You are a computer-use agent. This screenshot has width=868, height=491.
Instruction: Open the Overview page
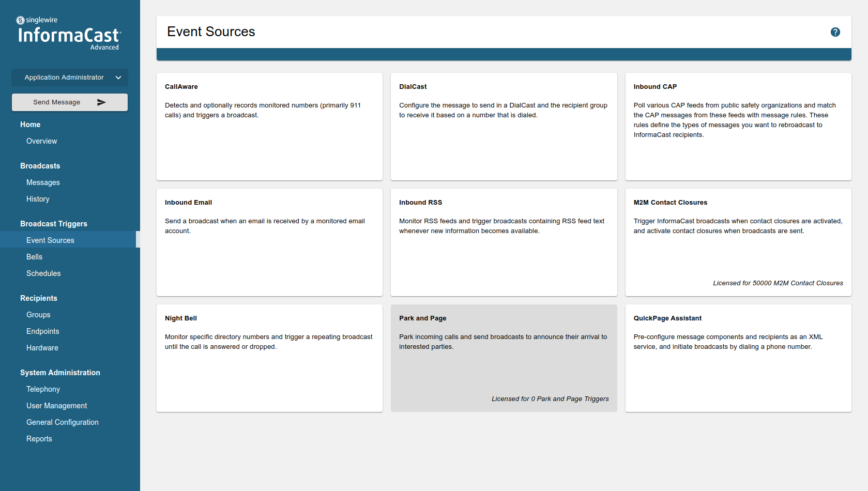[x=42, y=141]
